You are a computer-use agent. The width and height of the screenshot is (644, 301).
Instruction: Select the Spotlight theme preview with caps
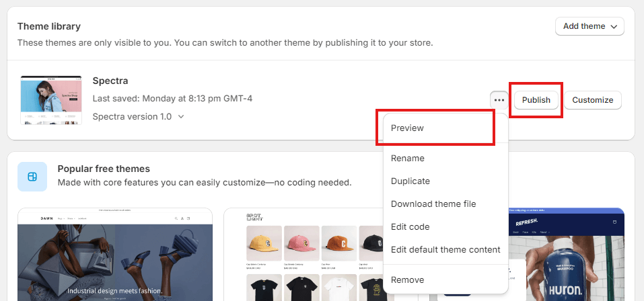click(x=303, y=255)
